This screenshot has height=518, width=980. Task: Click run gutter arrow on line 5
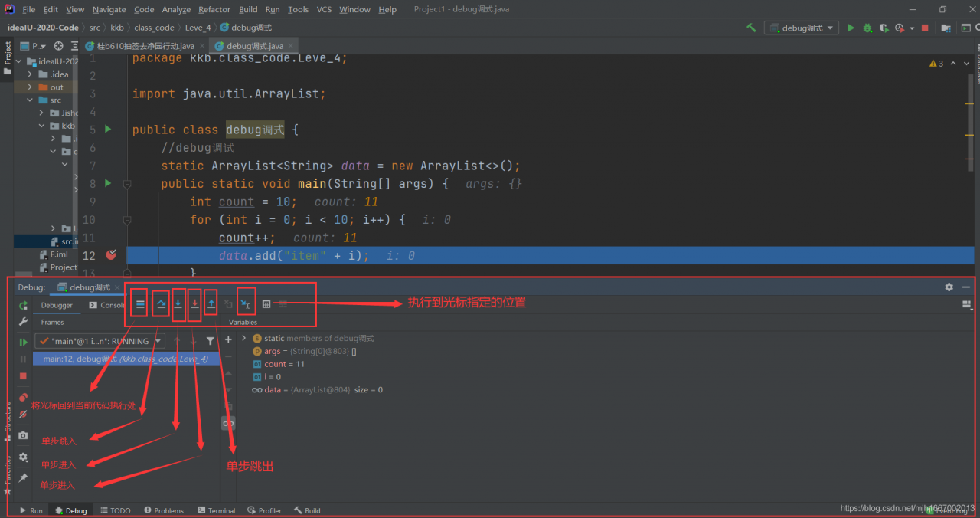108,129
